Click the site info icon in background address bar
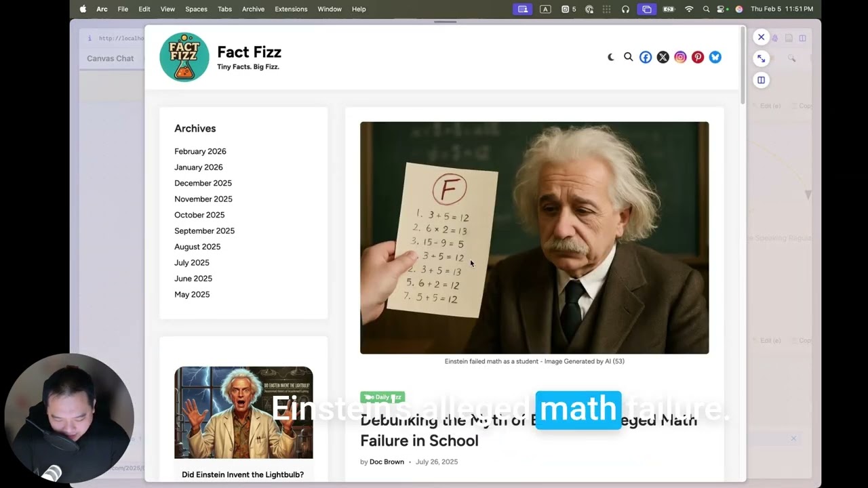868x488 pixels. click(90, 39)
